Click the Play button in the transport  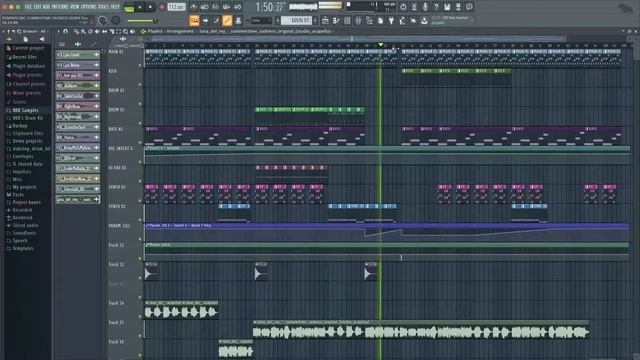(140, 7)
